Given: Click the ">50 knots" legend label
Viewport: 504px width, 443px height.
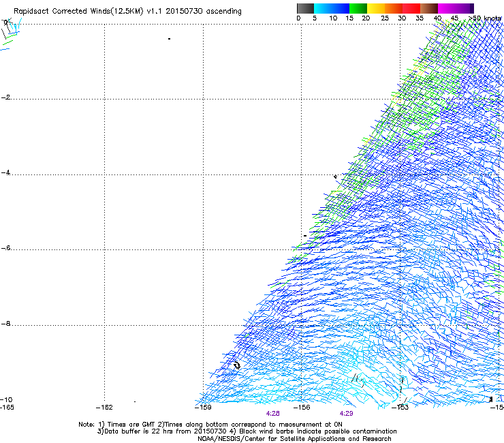Looking at the screenshot, I should pos(485,18).
